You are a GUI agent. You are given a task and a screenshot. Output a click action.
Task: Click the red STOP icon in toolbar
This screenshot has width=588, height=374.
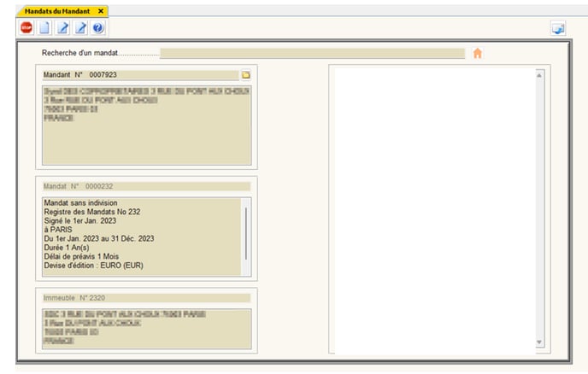click(x=26, y=28)
